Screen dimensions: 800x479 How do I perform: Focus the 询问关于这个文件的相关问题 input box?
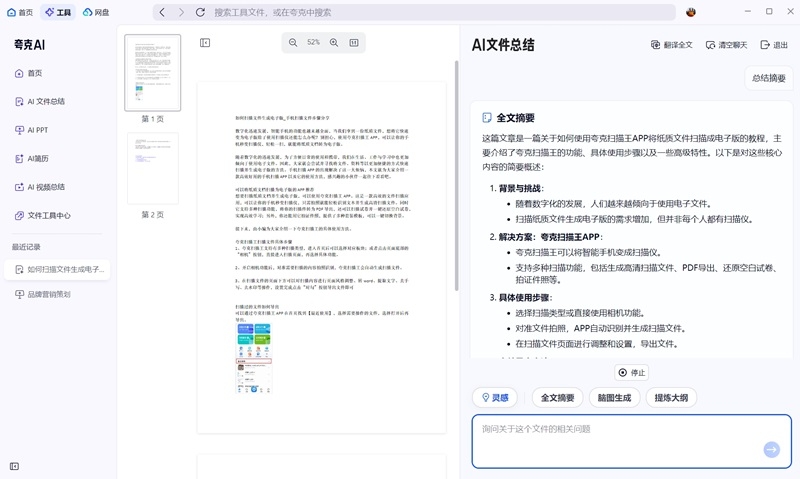[x=632, y=441]
